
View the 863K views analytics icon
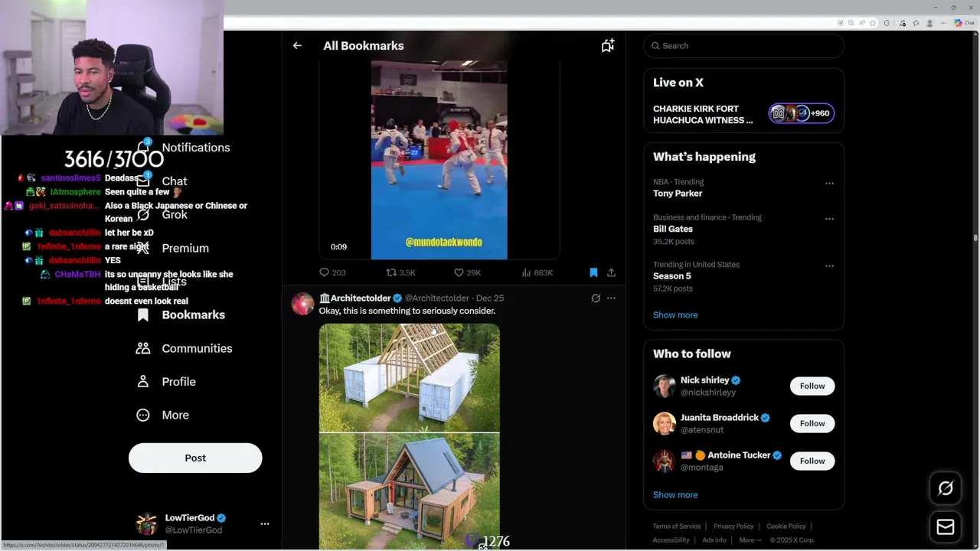pos(537,272)
